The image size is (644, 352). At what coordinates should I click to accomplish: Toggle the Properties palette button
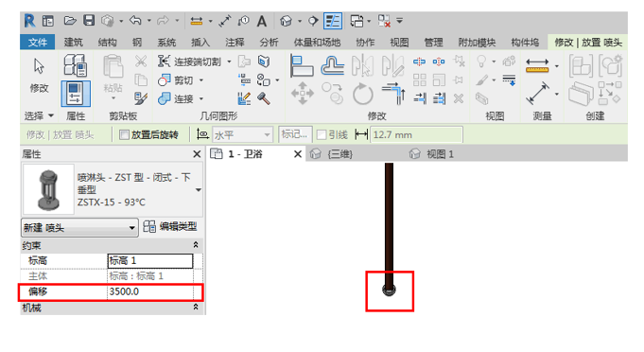pos(75,94)
